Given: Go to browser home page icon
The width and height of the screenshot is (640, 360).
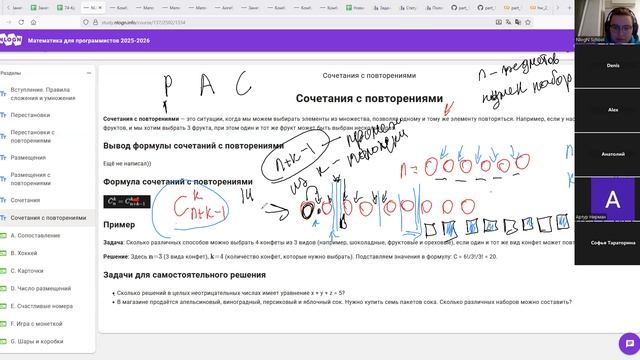Looking at the screenshot, I should pos(33,22).
